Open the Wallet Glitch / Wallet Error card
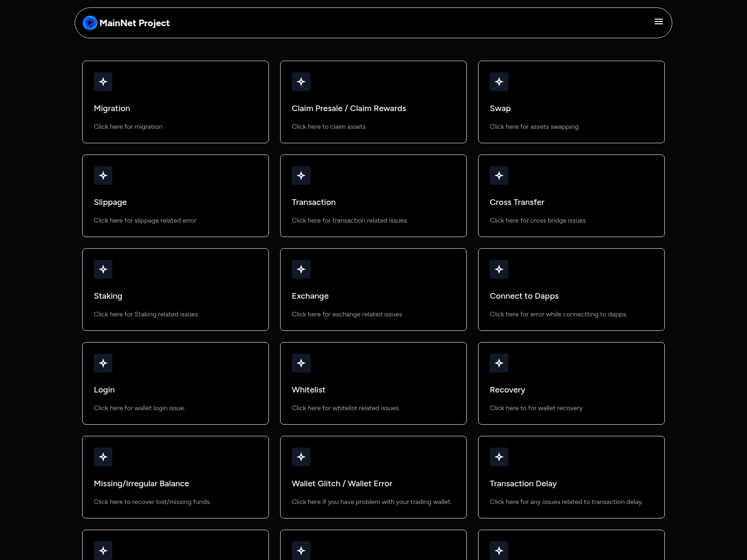Image resolution: width=747 pixels, height=560 pixels. point(373,477)
